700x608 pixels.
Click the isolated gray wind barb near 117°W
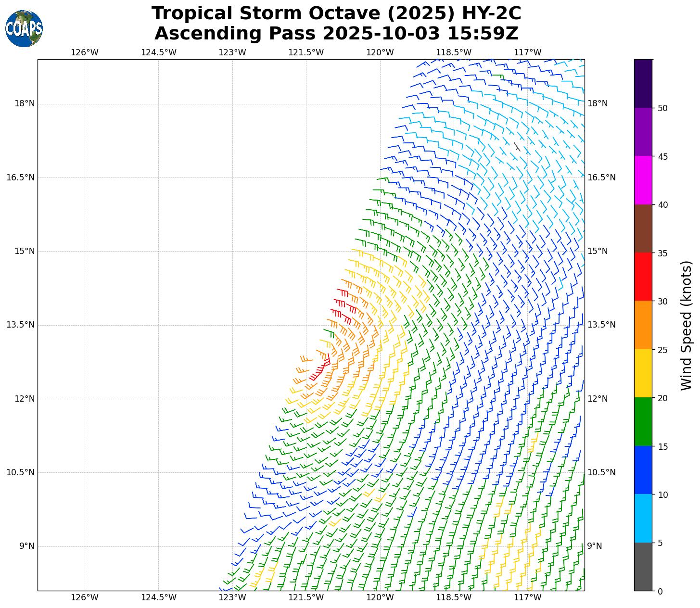(x=517, y=147)
